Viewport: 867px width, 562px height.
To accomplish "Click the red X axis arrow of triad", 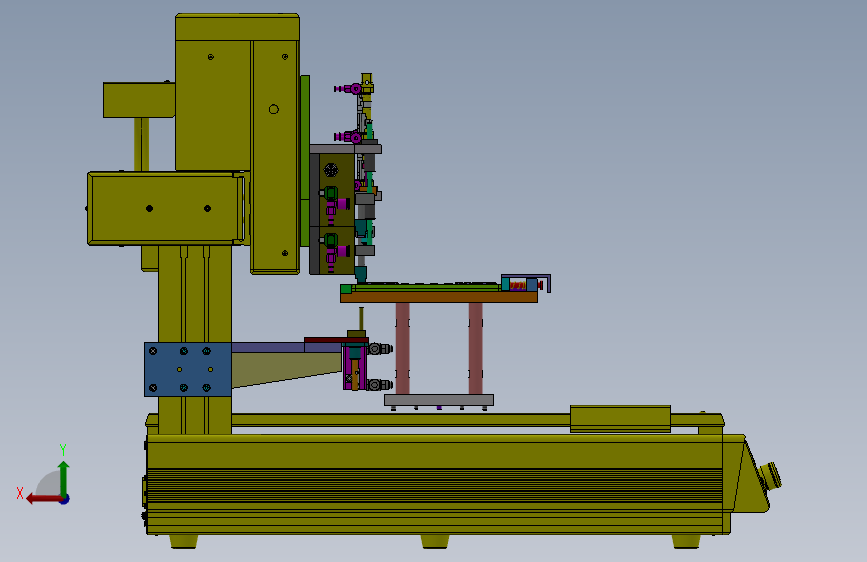I will [43, 499].
